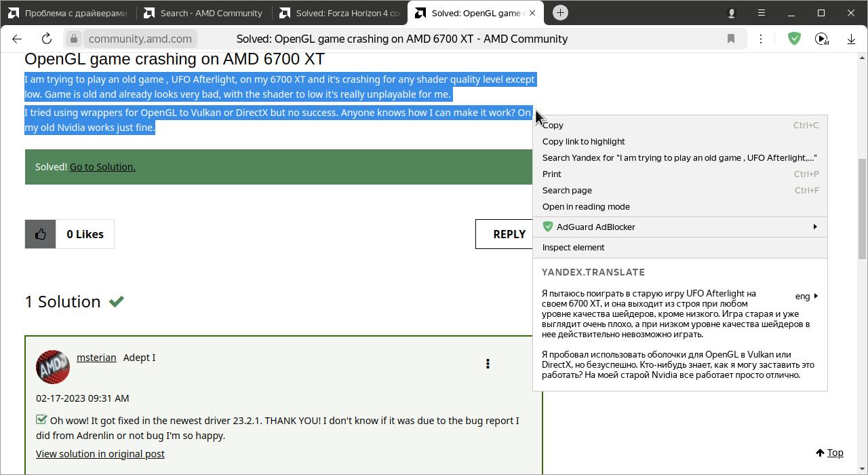Choose Search page in the context menu
Screen dimensions: 868x475
(x=680, y=190)
